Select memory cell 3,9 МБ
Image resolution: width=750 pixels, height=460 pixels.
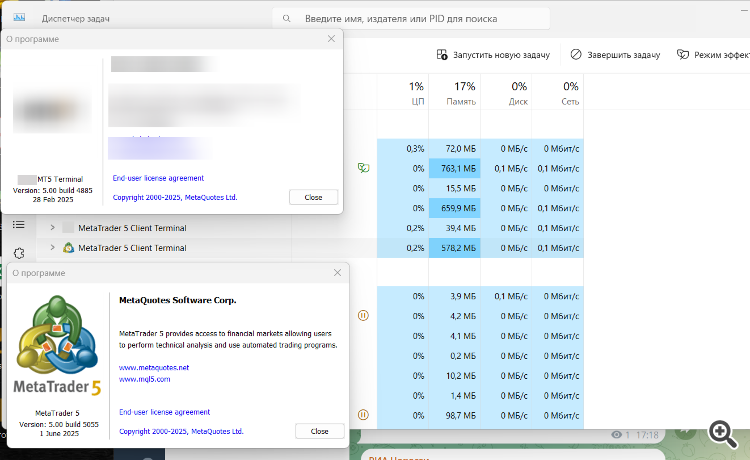tap(454, 296)
